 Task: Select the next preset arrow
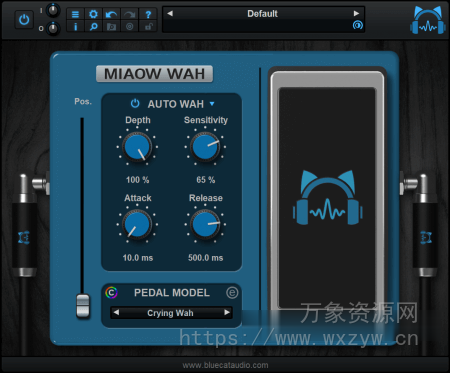click(x=356, y=13)
